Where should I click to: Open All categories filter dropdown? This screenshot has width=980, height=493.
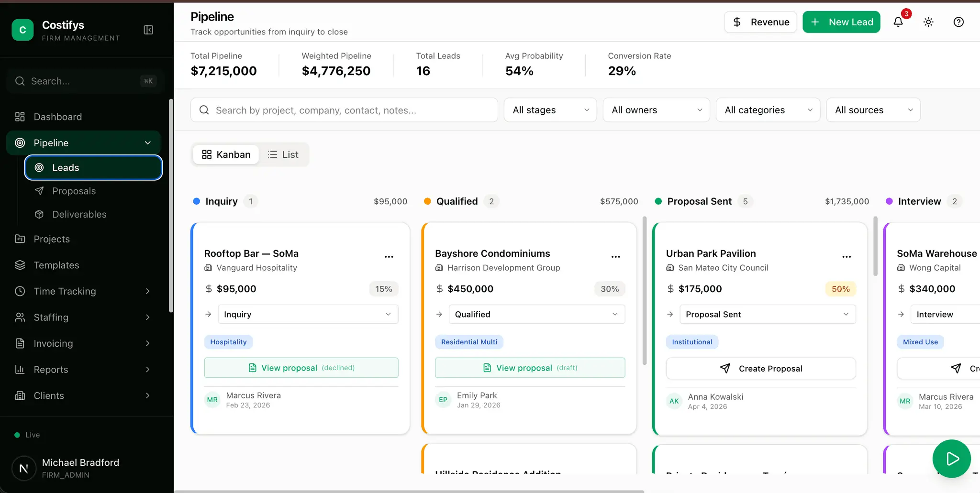pos(768,110)
